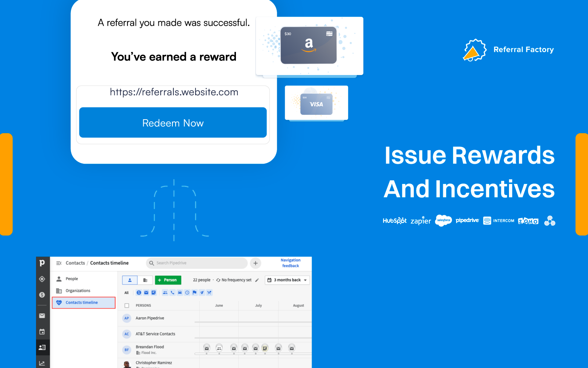Click the pipedrive integration logo
Image resolution: width=588 pixels, height=368 pixels.
[467, 220]
